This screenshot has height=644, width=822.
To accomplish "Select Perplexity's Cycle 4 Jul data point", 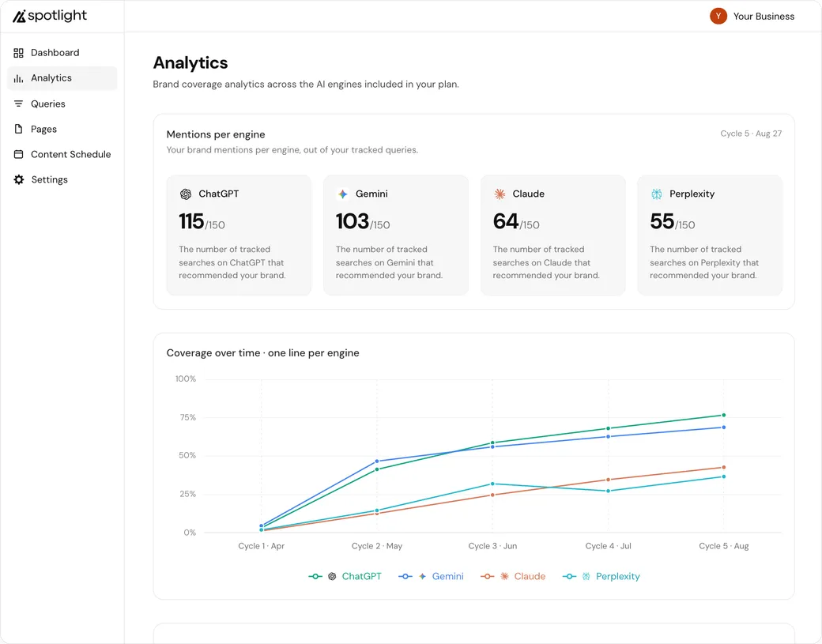I will [608, 491].
